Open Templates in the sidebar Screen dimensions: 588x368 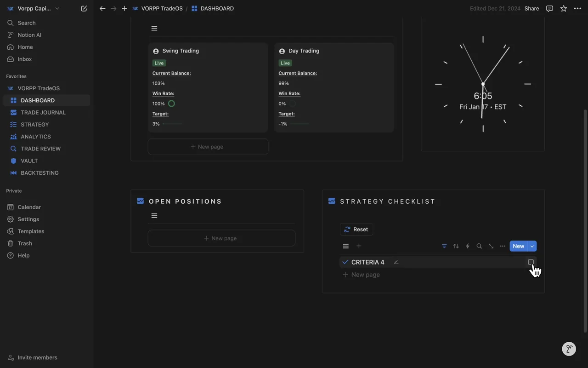tap(46, 231)
